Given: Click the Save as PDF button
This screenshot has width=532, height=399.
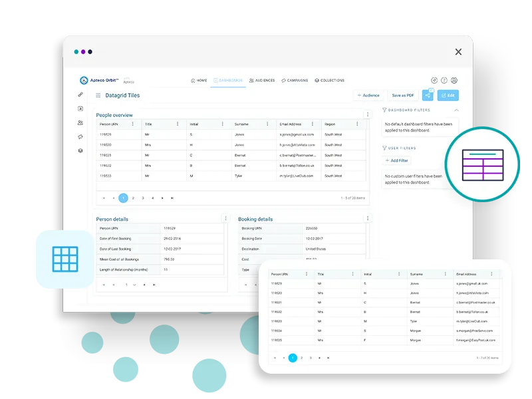Looking at the screenshot, I should (x=403, y=95).
